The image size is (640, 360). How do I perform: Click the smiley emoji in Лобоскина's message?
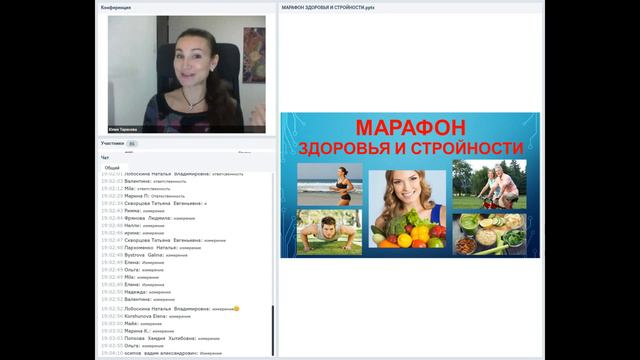click(237, 309)
